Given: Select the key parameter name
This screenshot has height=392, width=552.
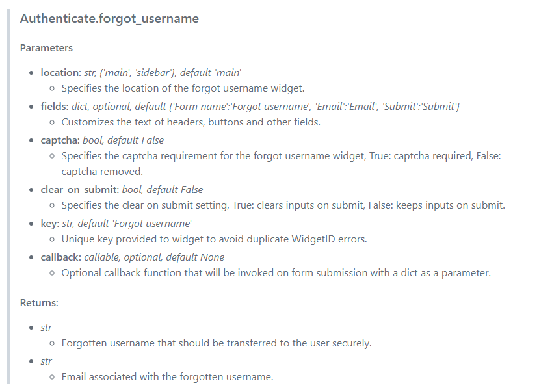Looking at the screenshot, I should coord(49,224).
